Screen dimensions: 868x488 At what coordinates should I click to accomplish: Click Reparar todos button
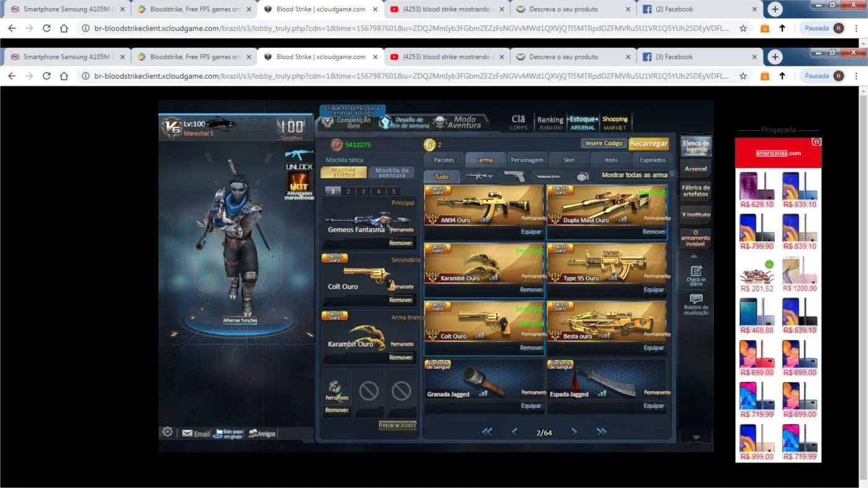point(397,425)
